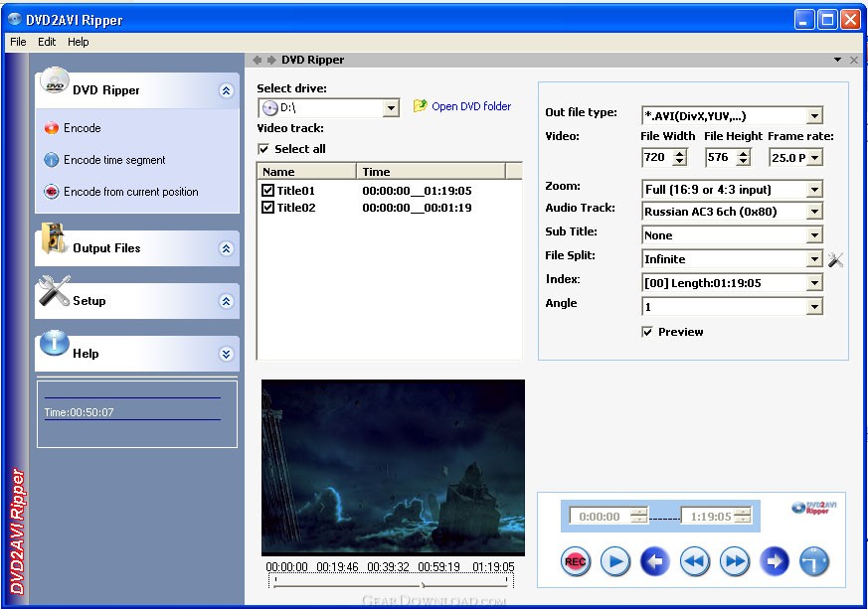Collapse the Setup section chevron
Image resolution: width=868 pixels, height=609 pixels.
[226, 301]
